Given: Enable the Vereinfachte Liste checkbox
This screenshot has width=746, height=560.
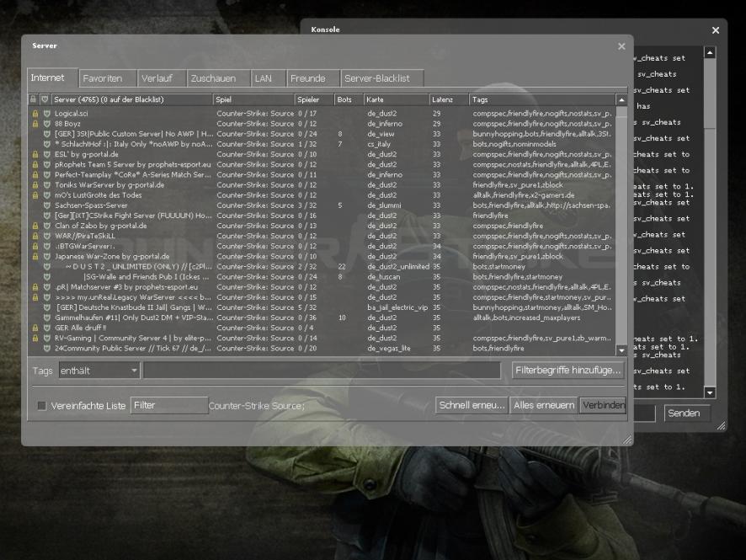Looking at the screenshot, I should 42,406.
